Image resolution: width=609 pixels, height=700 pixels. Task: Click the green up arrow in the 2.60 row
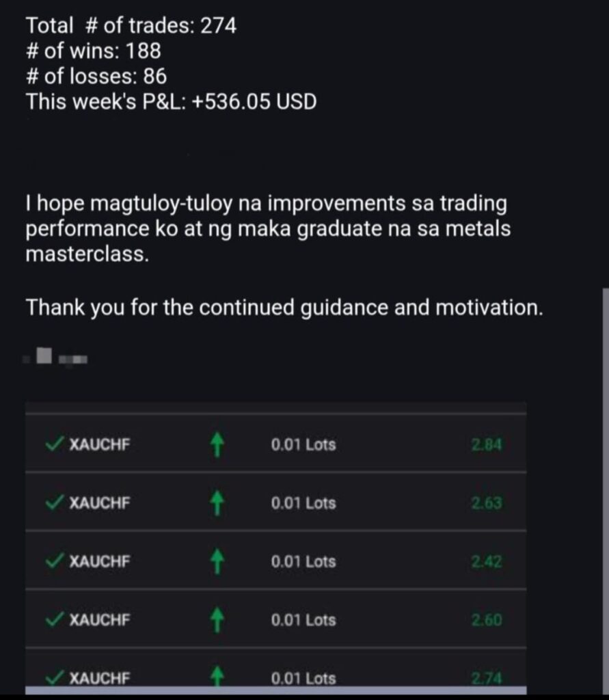point(217,621)
